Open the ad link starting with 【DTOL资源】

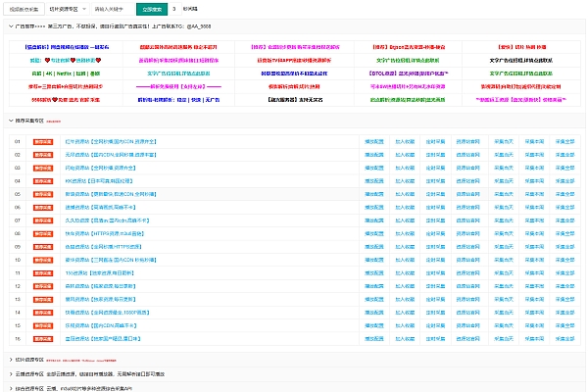[408, 73]
